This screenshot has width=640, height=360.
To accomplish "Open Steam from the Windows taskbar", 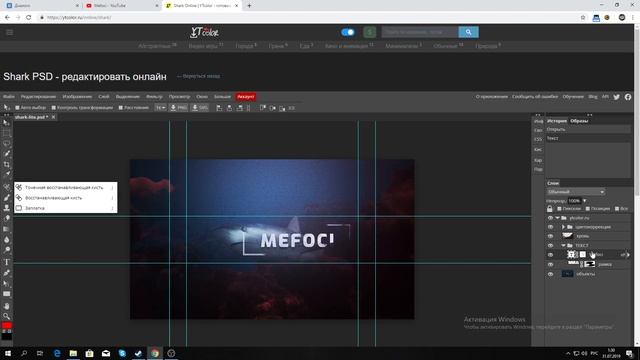I will 138,353.
